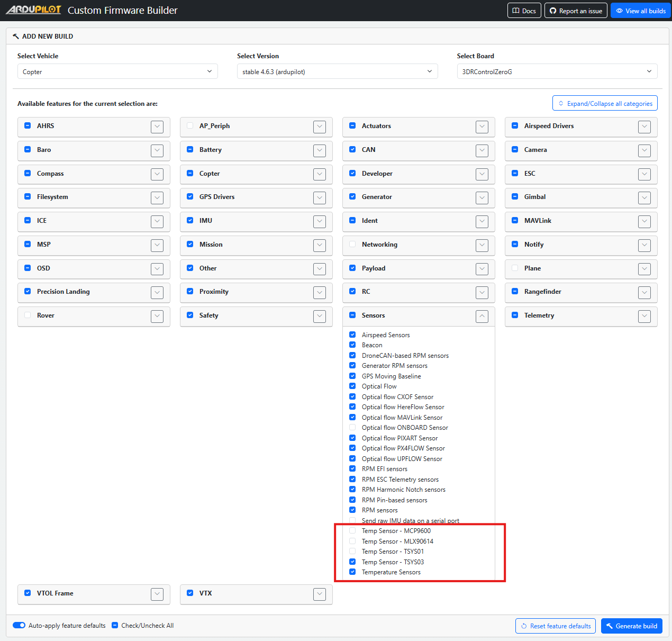Open the Select Vehicle dropdown

tap(117, 71)
